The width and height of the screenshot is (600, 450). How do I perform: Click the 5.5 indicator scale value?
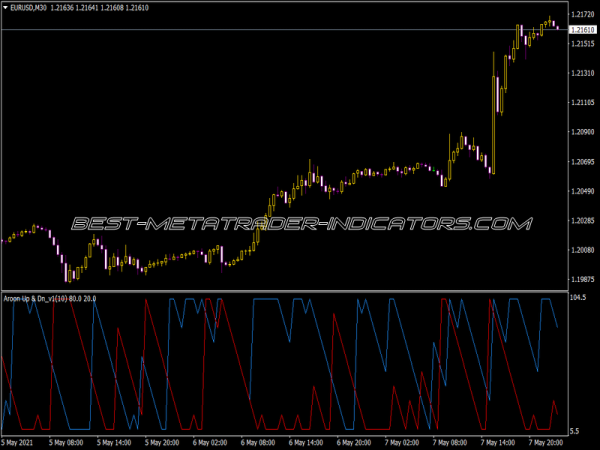(575, 431)
